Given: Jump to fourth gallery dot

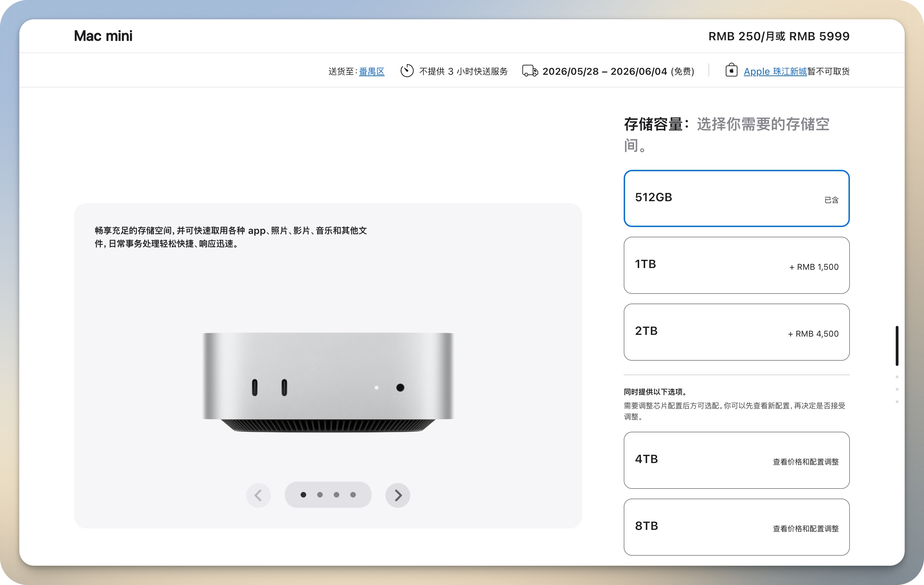Looking at the screenshot, I should (x=353, y=495).
